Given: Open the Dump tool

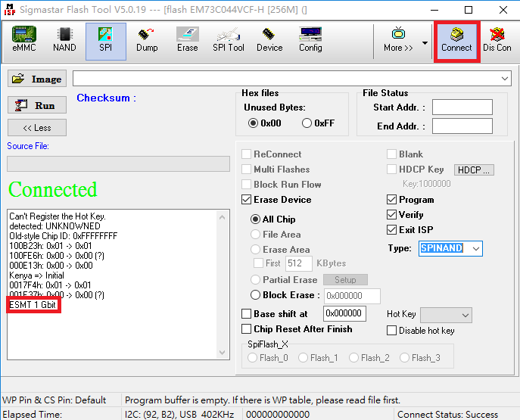Looking at the screenshot, I should tap(147, 40).
